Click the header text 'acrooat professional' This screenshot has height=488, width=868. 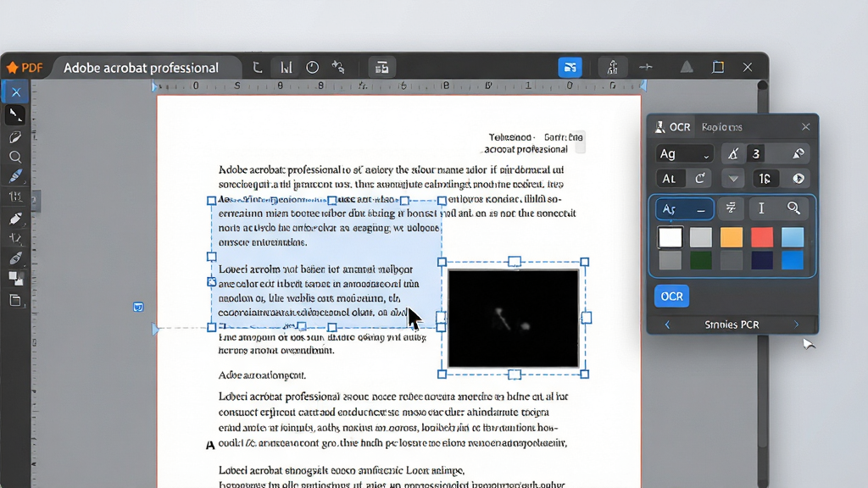(x=526, y=149)
